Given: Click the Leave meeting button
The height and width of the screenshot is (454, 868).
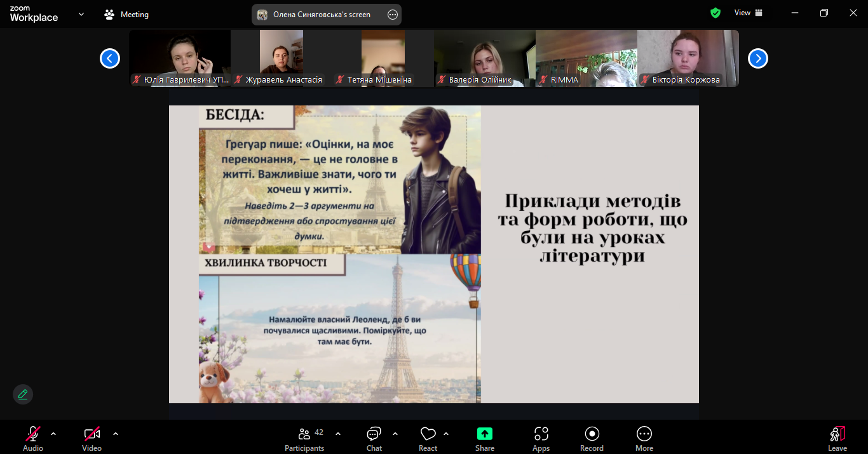Looking at the screenshot, I should pos(837,437).
